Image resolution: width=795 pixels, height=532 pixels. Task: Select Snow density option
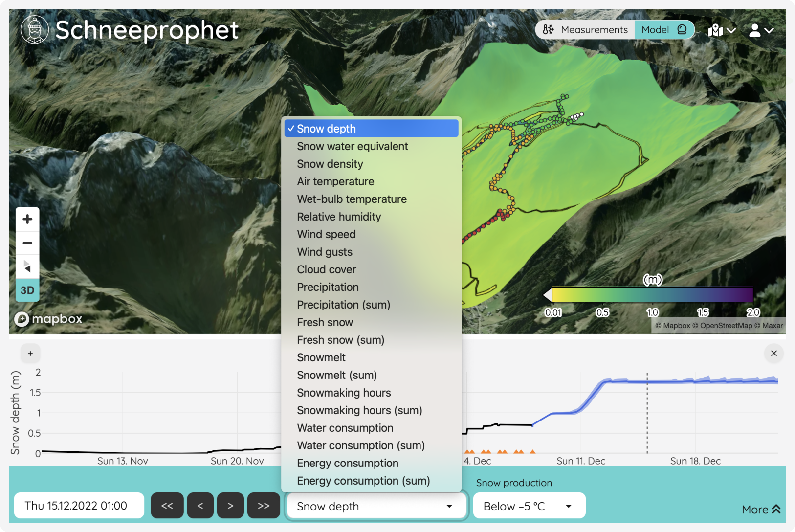coord(372,164)
